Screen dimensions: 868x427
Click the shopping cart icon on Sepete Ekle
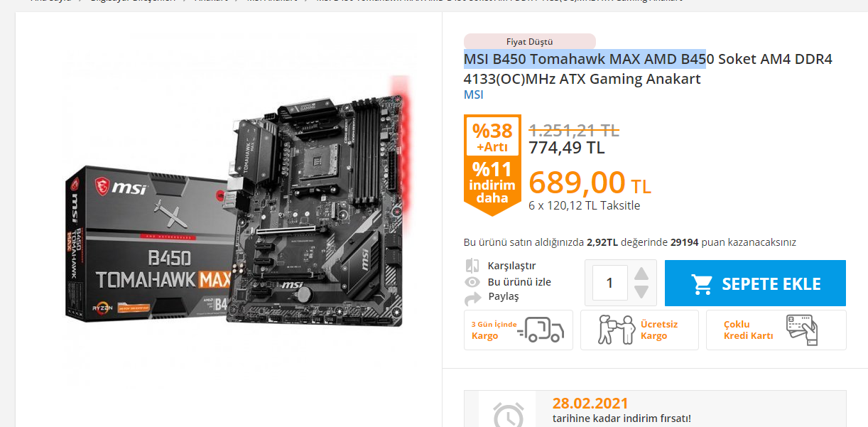tap(702, 284)
